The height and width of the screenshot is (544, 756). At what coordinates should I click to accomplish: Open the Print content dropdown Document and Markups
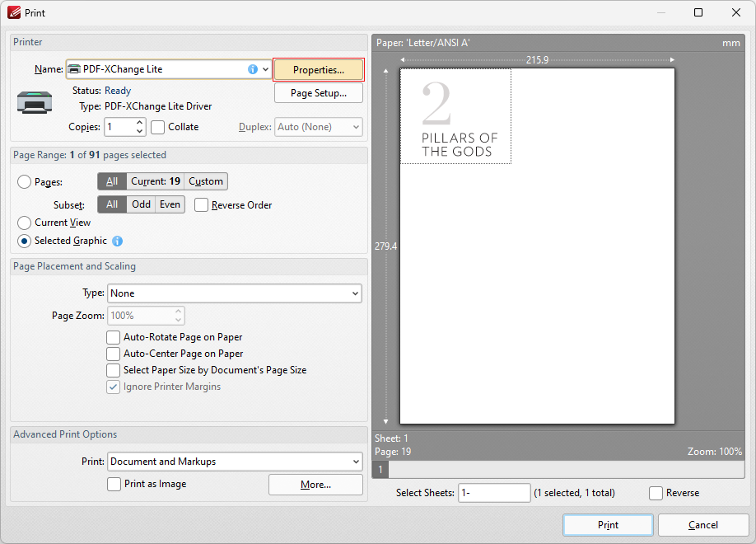pos(235,462)
